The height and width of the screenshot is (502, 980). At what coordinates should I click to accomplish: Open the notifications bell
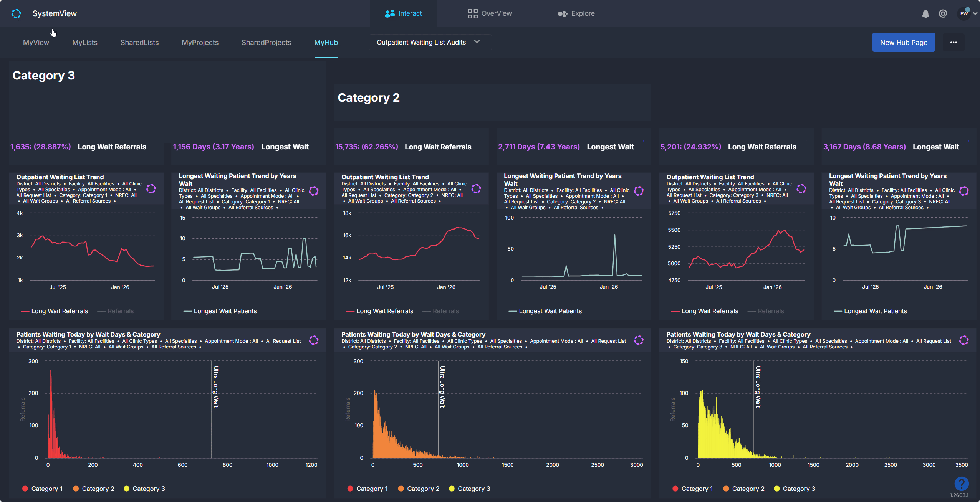pos(925,14)
